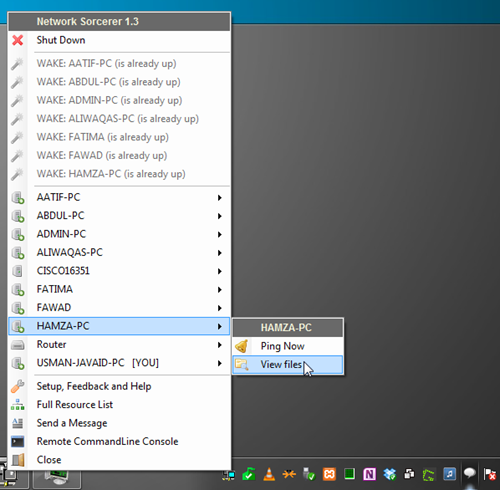The width and height of the screenshot is (500, 490).
Task: Open the FATIMA computer entry
Action: point(119,289)
